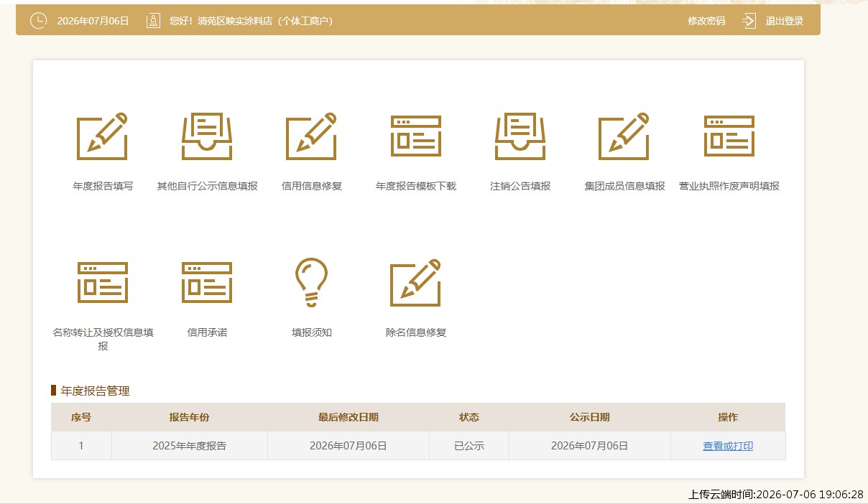
Task: Click the row number 1 cell
Action: tap(81, 446)
